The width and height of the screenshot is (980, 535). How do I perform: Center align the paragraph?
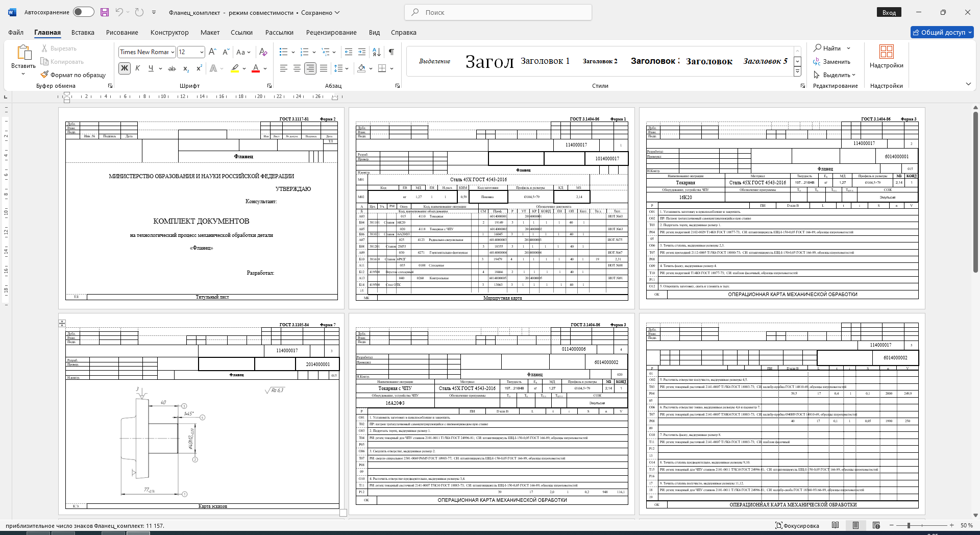(297, 68)
